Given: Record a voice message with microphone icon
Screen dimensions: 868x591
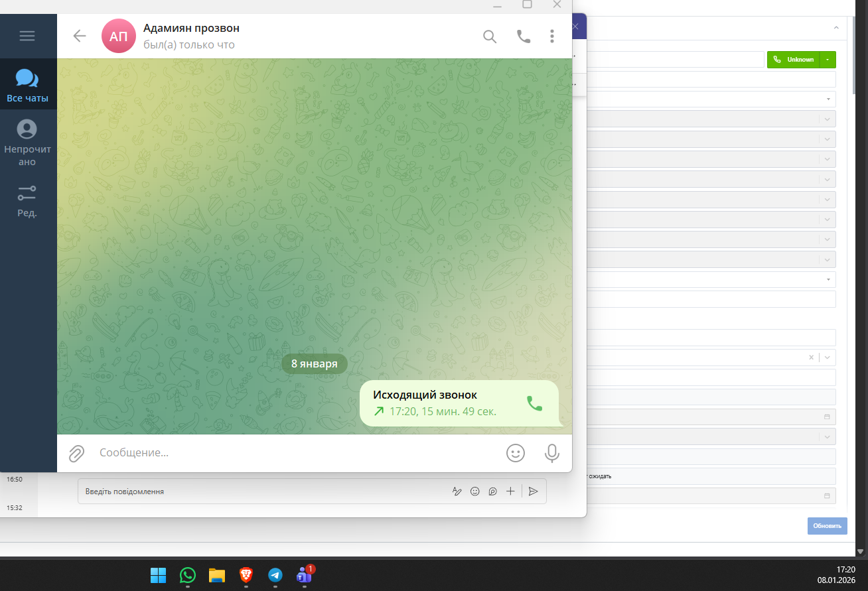Looking at the screenshot, I should click(x=551, y=453).
